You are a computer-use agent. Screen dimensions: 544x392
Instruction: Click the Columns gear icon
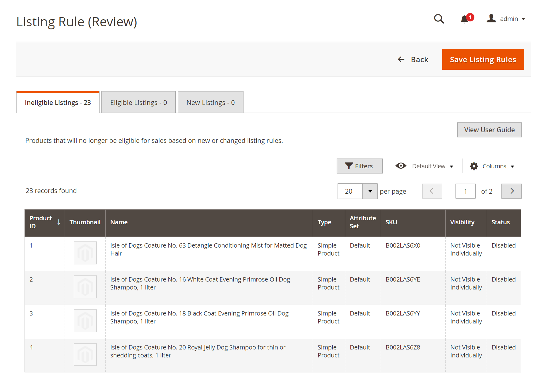tap(474, 166)
